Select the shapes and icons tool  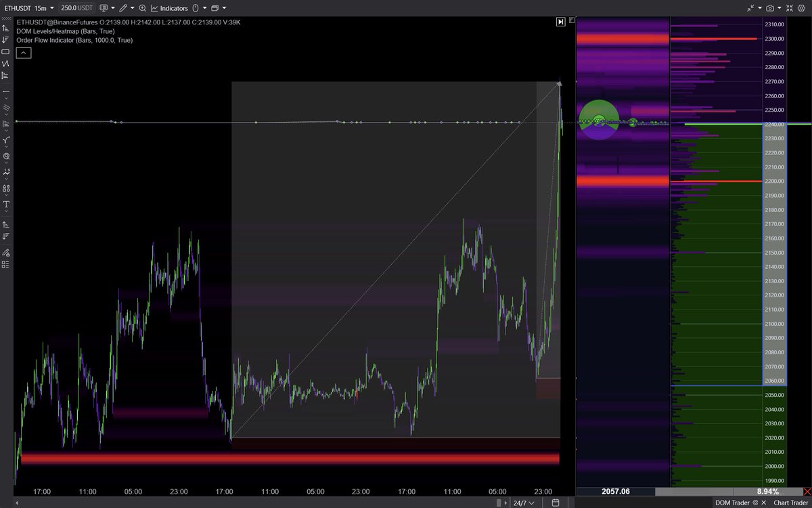coord(5,188)
